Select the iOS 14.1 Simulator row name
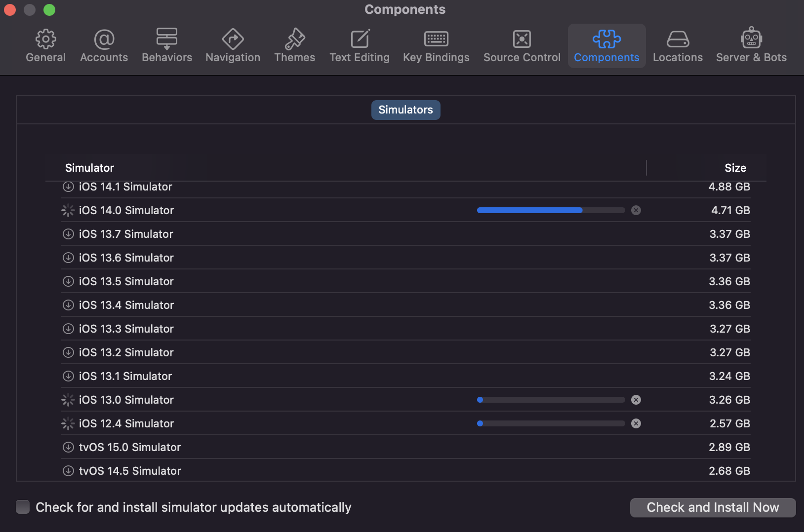 [125, 187]
